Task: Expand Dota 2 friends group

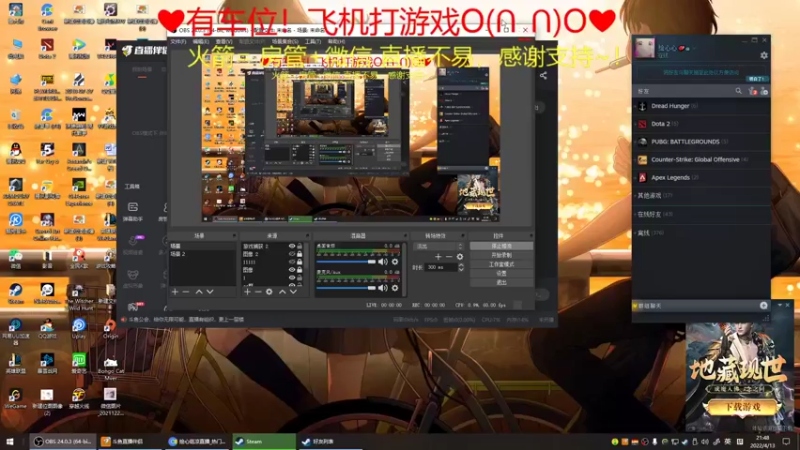Action: 701,124
